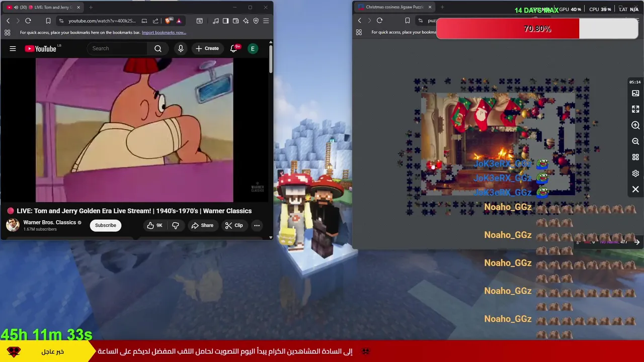Open the apps grid icon in puzzle bookmarks bar
This screenshot has width=644, height=362.
[359, 32]
